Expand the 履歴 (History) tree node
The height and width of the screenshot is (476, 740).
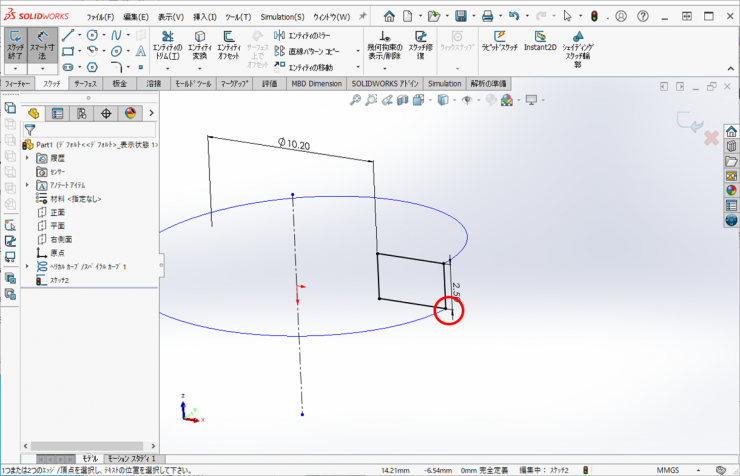tap(28, 159)
